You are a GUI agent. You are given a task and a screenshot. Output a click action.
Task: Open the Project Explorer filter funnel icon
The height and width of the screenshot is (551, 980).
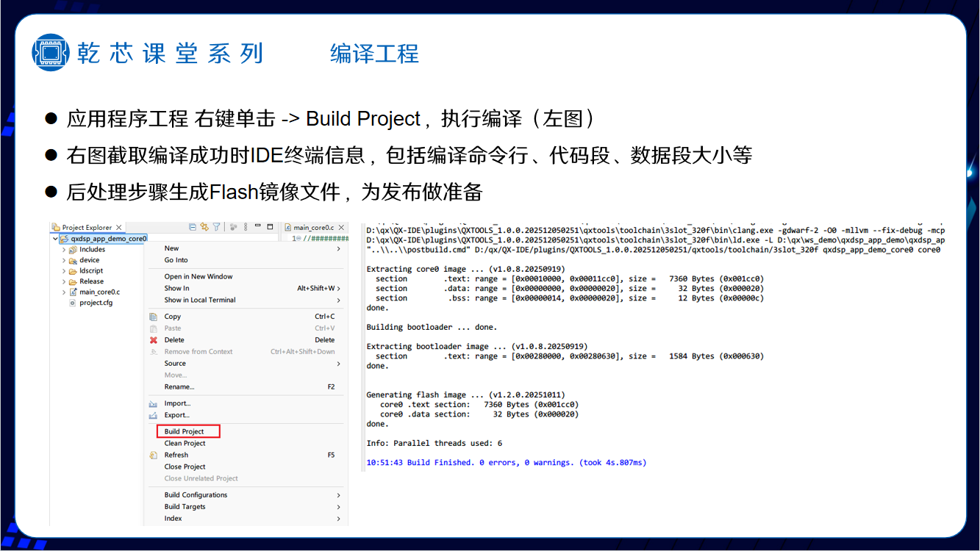[216, 227]
